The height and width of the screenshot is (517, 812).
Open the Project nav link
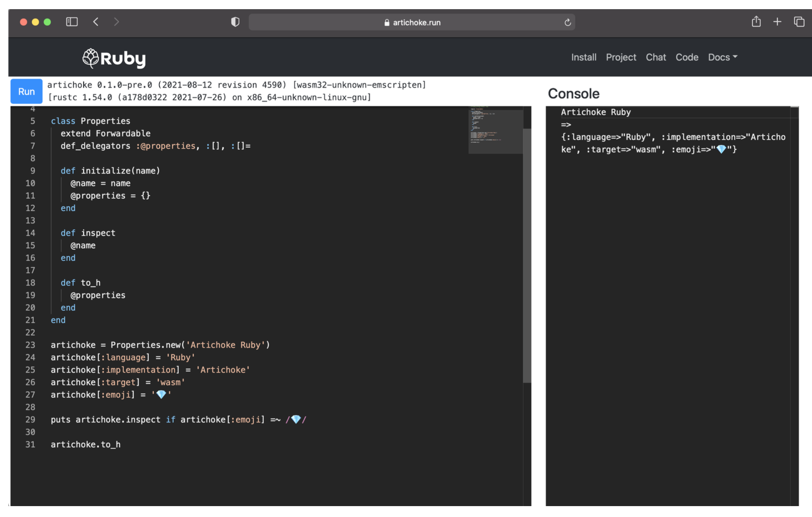[621, 57]
